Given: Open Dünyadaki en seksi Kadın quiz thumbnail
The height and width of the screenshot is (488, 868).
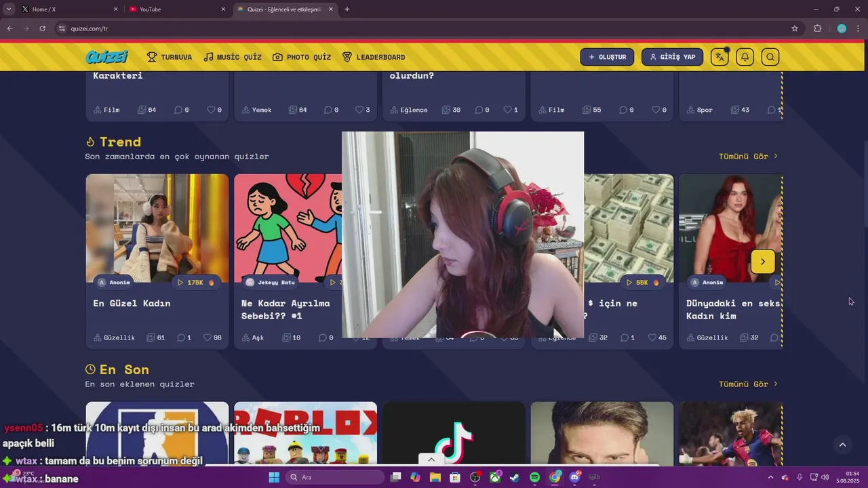Looking at the screenshot, I should 731,228.
